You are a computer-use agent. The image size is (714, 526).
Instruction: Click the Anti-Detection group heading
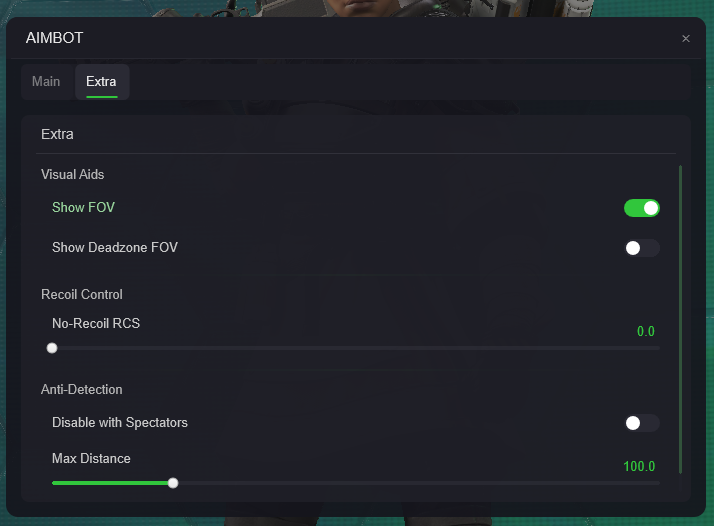[x=82, y=390]
